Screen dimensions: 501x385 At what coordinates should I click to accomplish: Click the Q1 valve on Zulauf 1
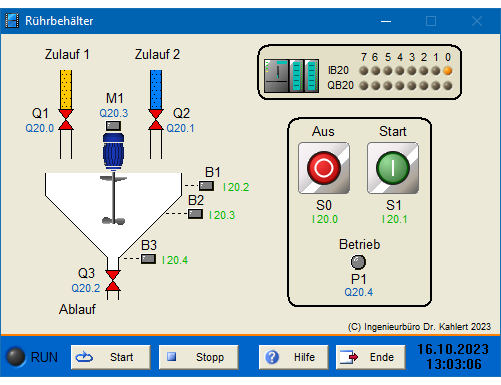(66, 120)
